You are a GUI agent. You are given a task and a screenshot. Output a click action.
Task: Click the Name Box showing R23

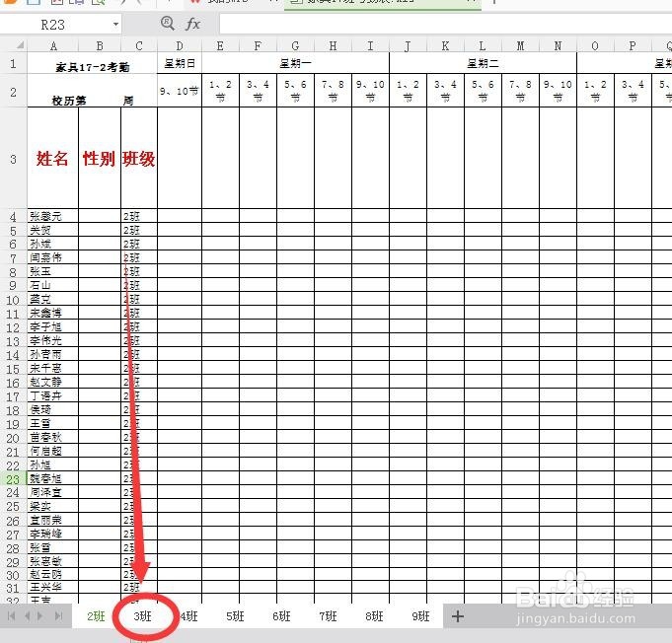tap(52, 25)
